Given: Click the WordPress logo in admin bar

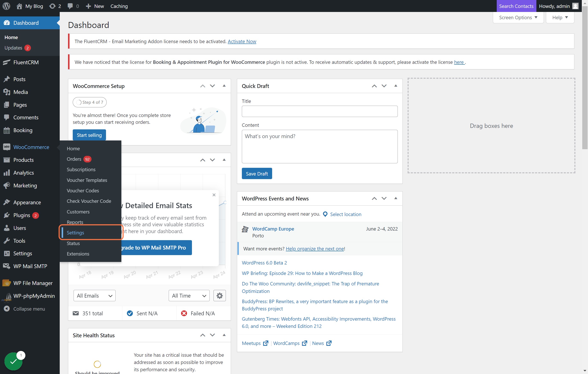Looking at the screenshot, I should click(x=6, y=6).
